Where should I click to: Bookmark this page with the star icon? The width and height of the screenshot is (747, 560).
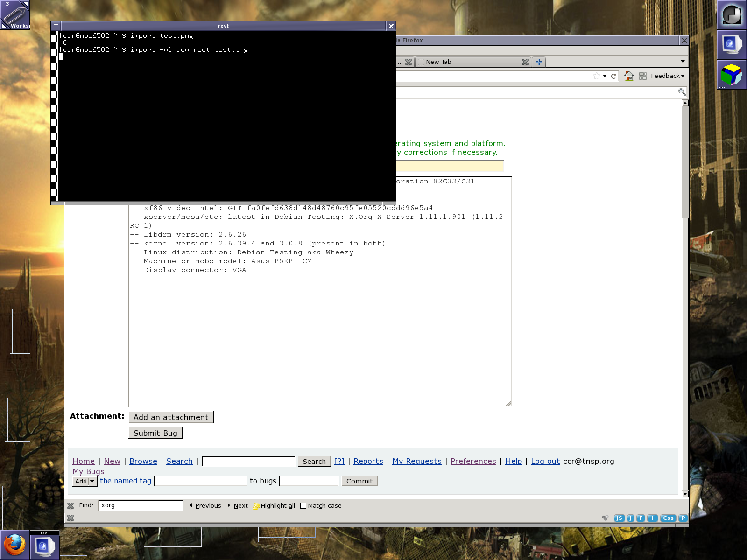tap(596, 76)
